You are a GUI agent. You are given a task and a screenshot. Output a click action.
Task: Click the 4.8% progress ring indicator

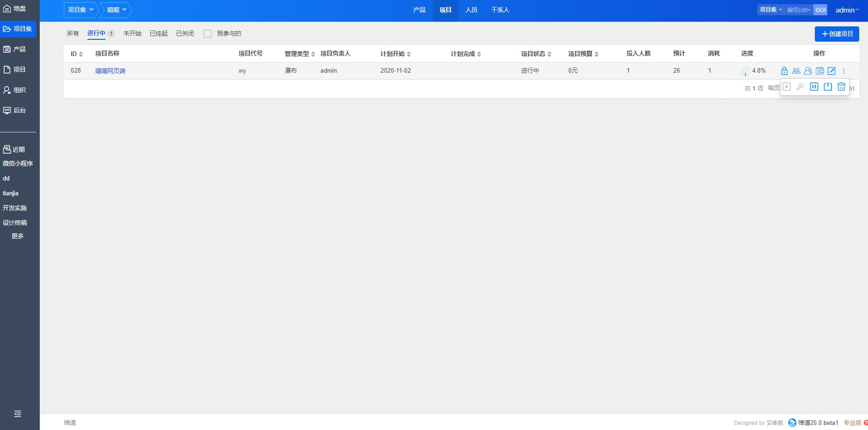[x=745, y=71]
